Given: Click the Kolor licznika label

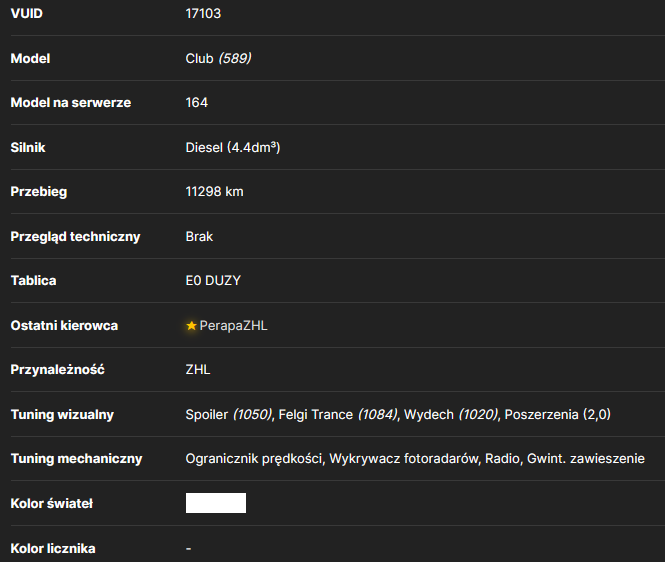Looking at the screenshot, I should tap(53, 549).
